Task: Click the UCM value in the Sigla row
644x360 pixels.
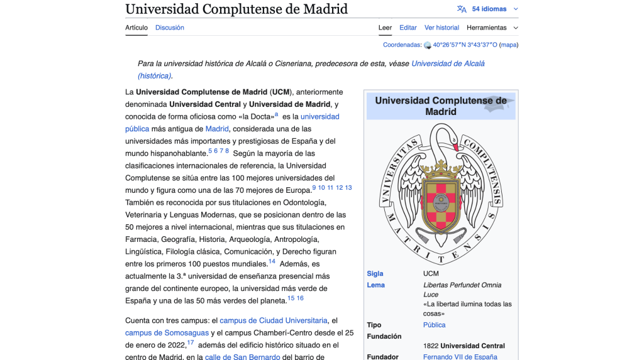Action: [x=431, y=273]
